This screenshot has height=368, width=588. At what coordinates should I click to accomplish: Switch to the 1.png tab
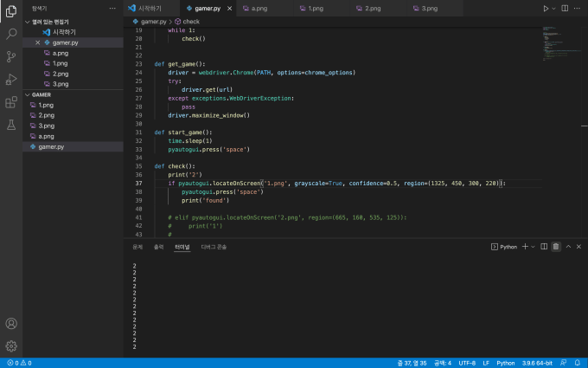tap(322, 9)
